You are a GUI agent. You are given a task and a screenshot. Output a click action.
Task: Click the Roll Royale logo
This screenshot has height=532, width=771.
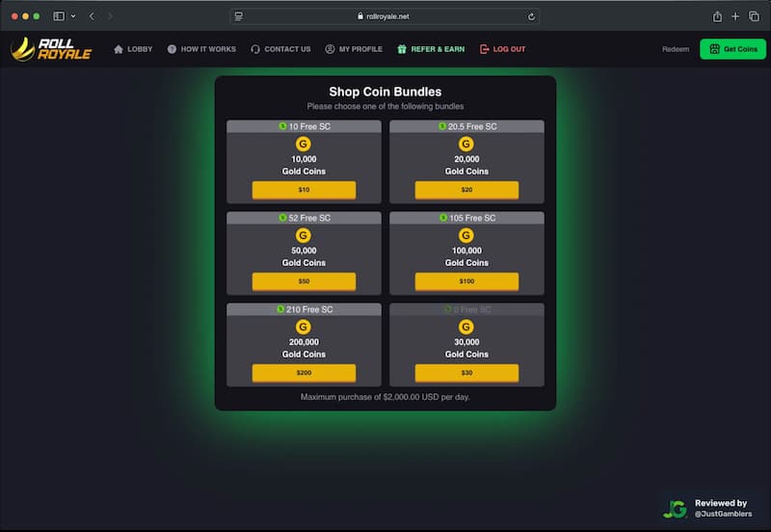(51, 49)
